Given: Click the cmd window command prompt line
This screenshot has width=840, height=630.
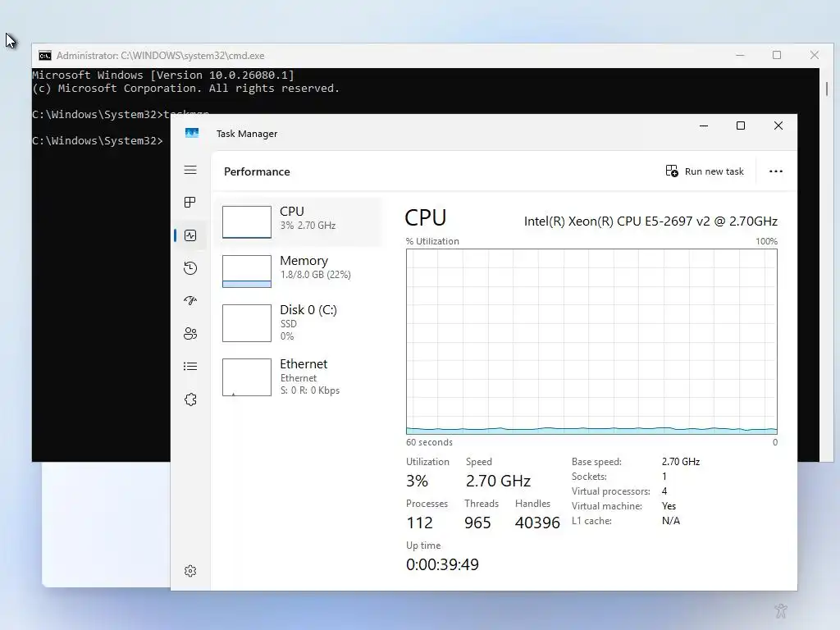Looking at the screenshot, I should point(97,140).
